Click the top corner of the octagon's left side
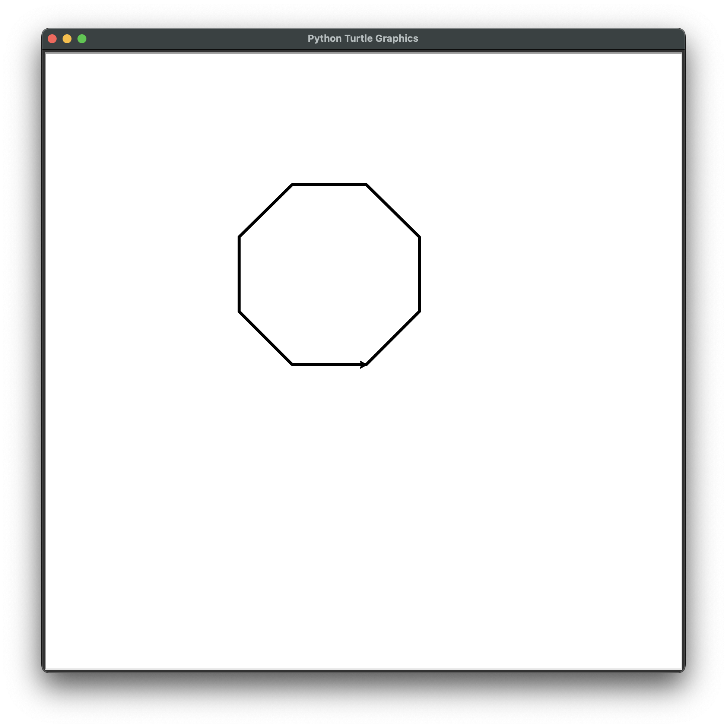 [x=239, y=237]
